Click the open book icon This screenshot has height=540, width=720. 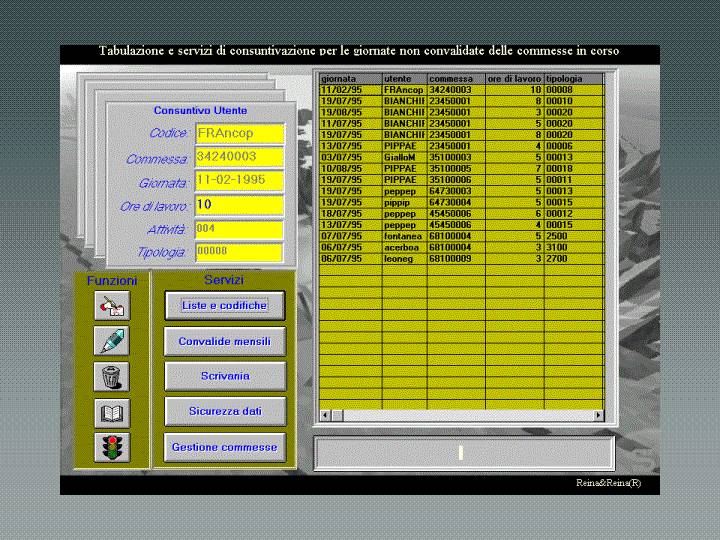(112, 412)
